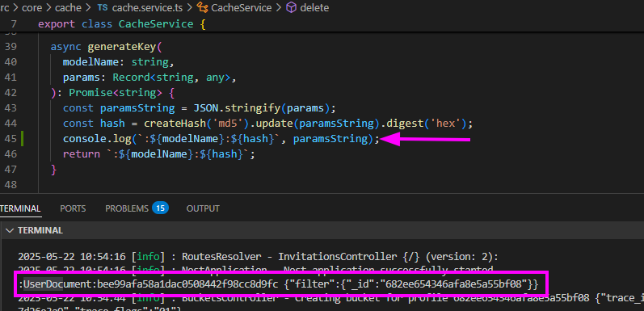The width and height of the screenshot is (644, 311).
Task: Click the method cube icon beside delete
Action: point(291,7)
